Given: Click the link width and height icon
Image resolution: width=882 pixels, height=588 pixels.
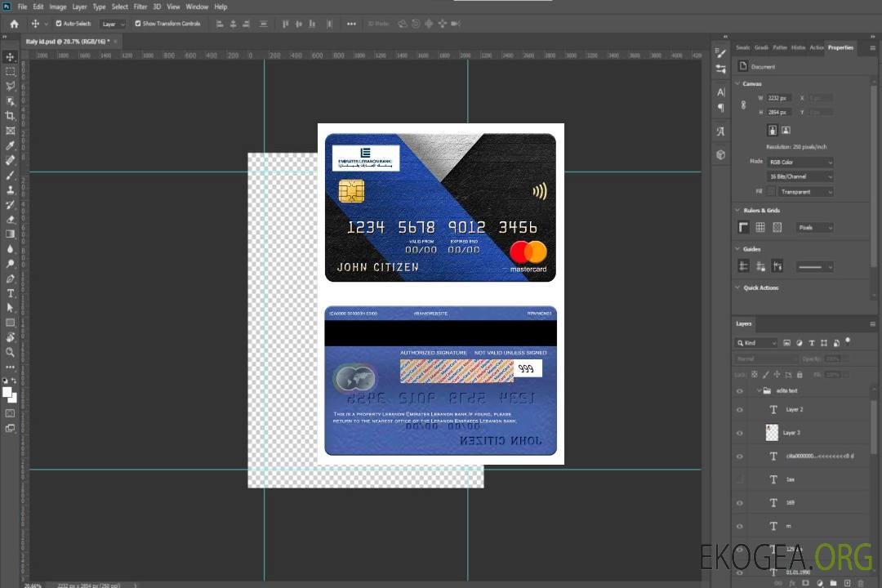Looking at the screenshot, I should tap(744, 105).
